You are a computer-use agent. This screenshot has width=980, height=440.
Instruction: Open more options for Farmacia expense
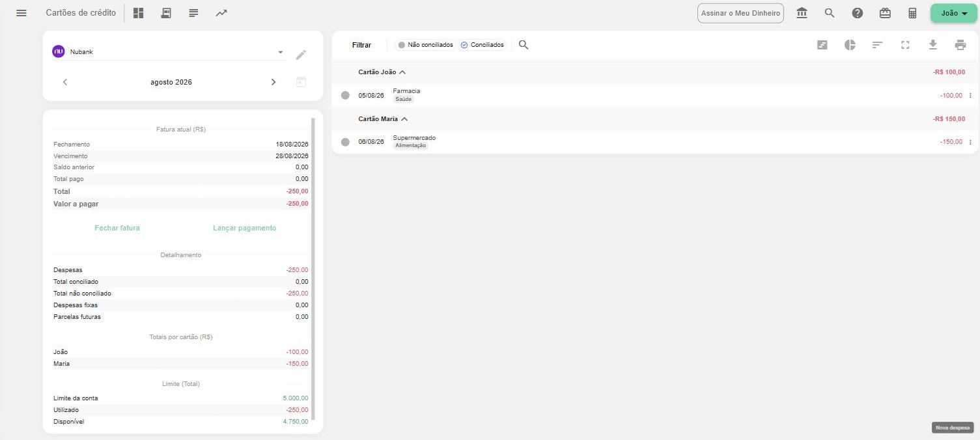970,96
